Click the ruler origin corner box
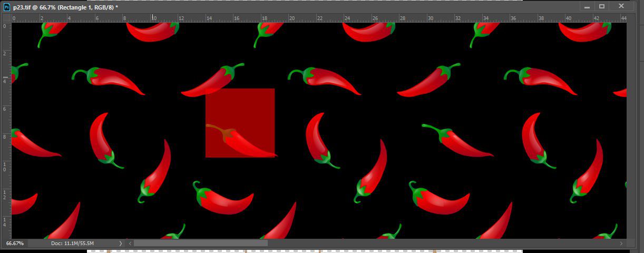644x253 pixels. (x=7, y=18)
